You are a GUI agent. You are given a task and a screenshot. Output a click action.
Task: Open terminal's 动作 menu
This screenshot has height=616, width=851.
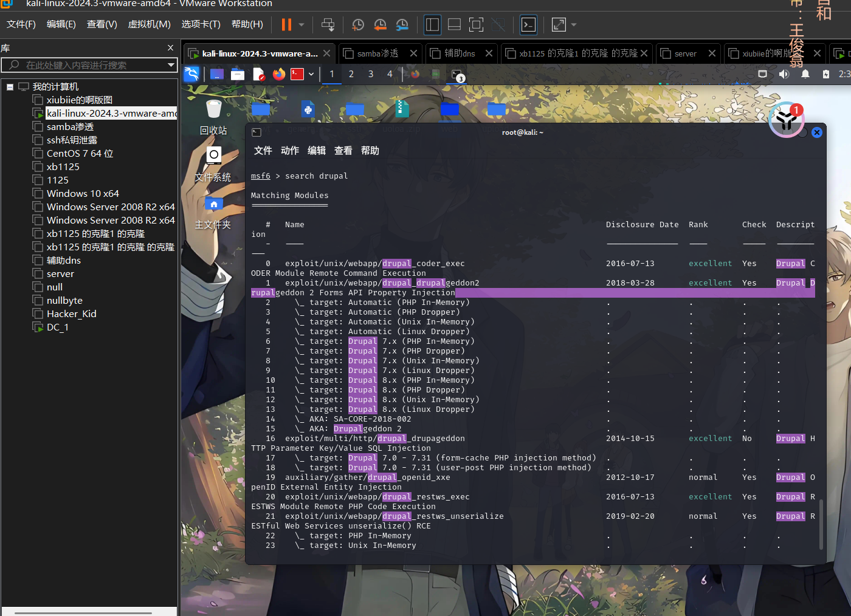pos(289,151)
